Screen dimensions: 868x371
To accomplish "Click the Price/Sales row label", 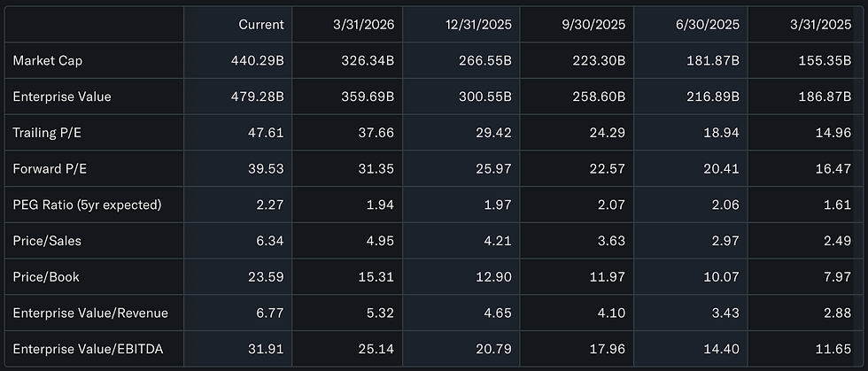I will tap(47, 241).
